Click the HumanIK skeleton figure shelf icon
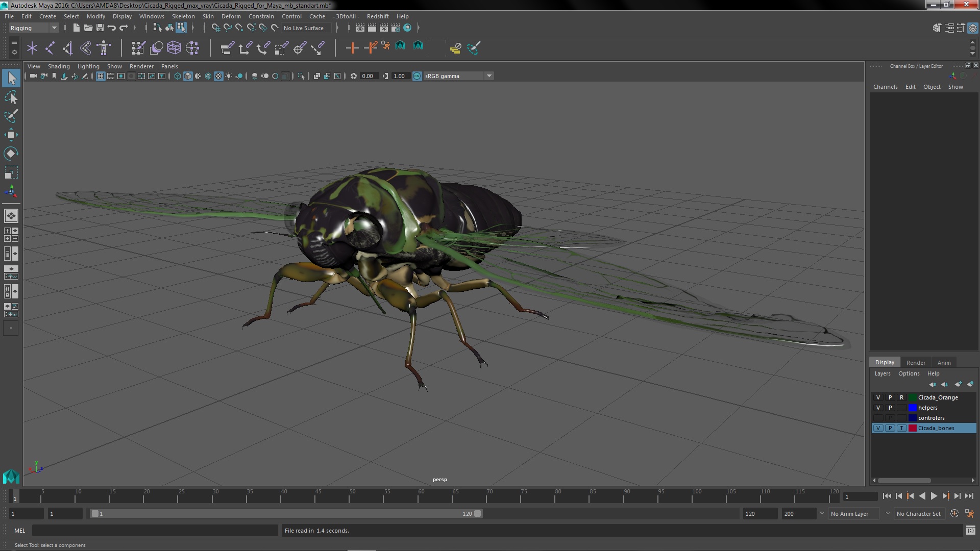Screen dimensions: 980x551 click(104, 48)
